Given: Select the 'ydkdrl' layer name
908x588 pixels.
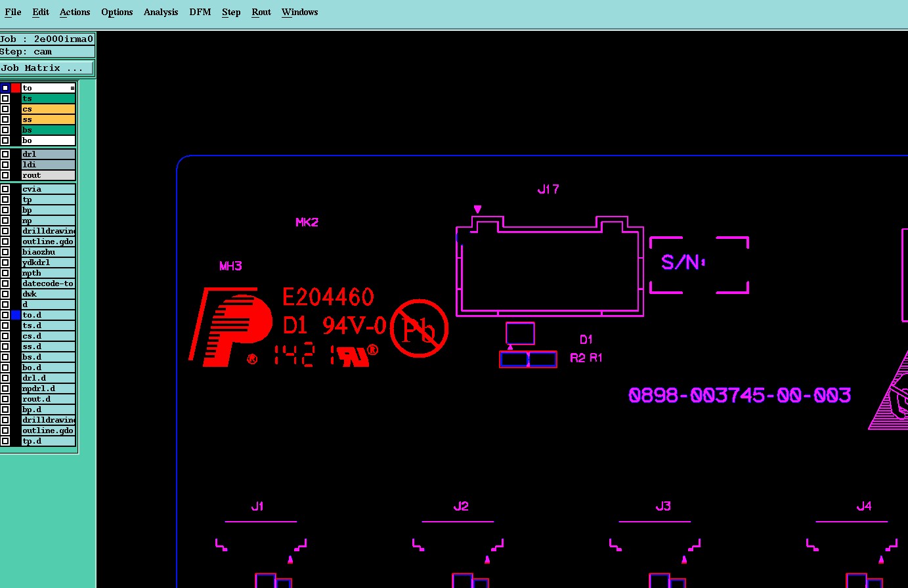Looking at the screenshot, I should coord(49,262).
